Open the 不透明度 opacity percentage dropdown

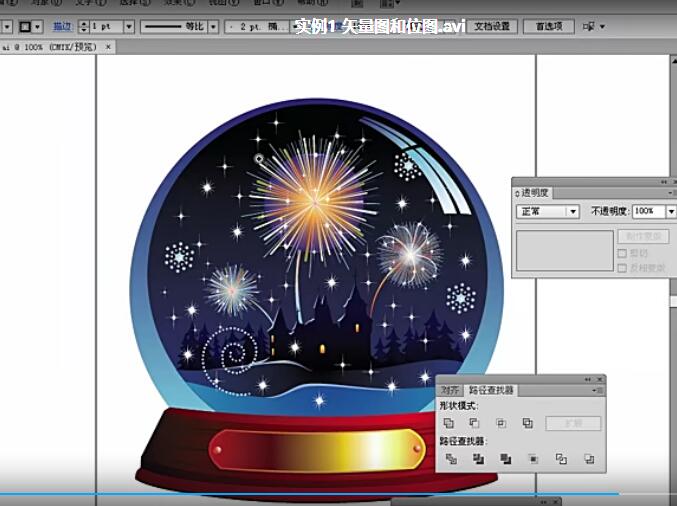pos(669,212)
